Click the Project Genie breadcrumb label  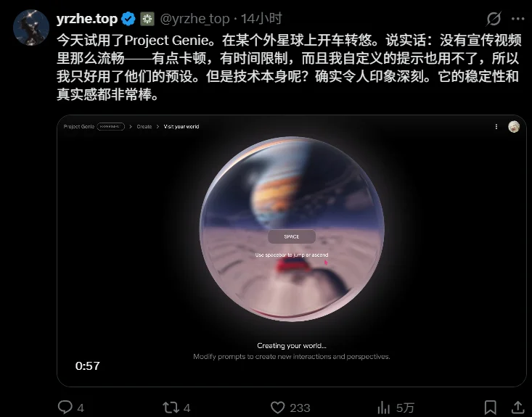coord(78,126)
